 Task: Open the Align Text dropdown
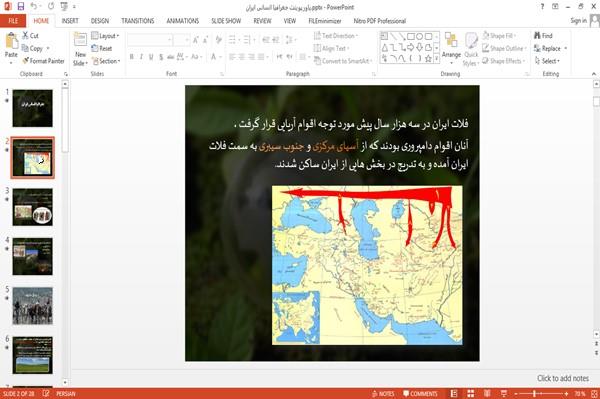click(x=331, y=48)
